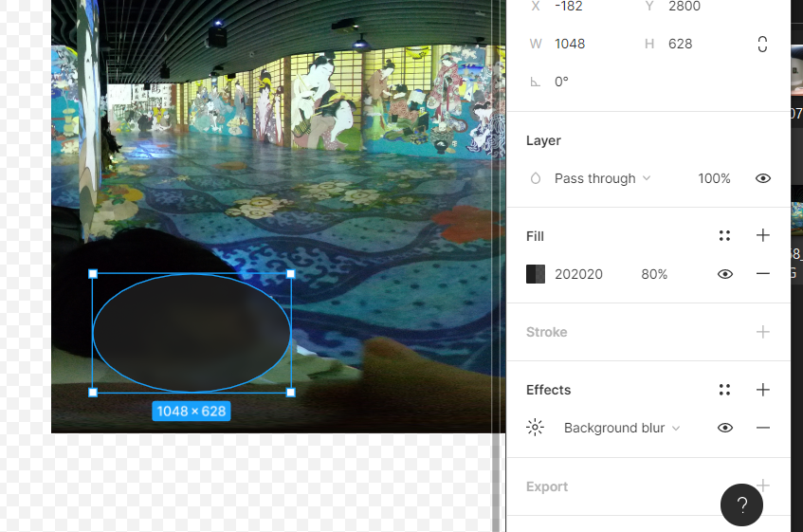This screenshot has width=803, height=532.
Task: Edit the Y position value 2800
Action: tap(684, 7)
